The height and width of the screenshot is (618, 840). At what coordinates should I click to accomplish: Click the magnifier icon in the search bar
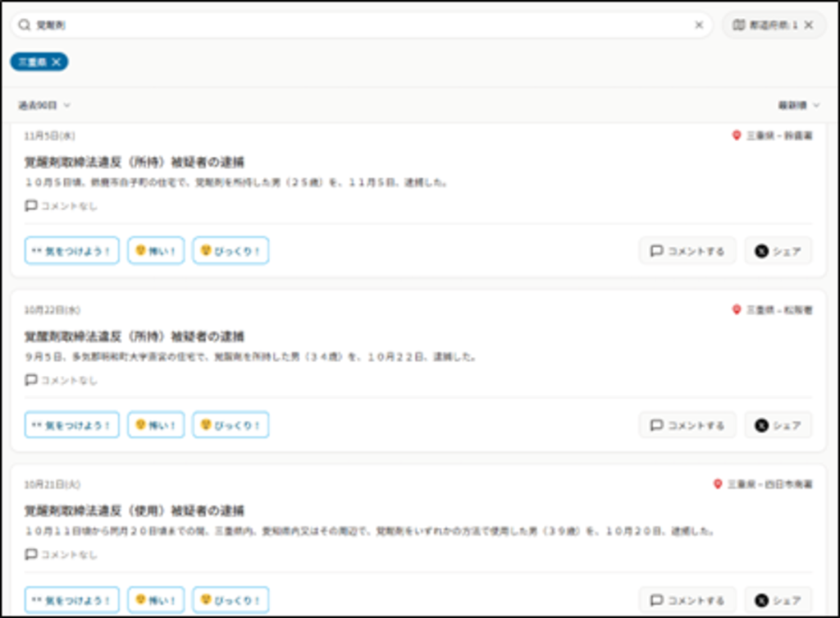tap(25, 25)
